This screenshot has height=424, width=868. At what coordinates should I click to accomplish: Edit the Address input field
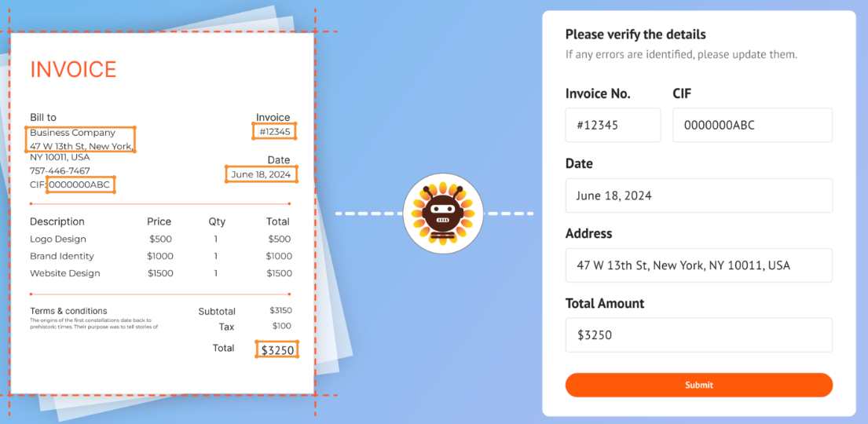(698, 265)
